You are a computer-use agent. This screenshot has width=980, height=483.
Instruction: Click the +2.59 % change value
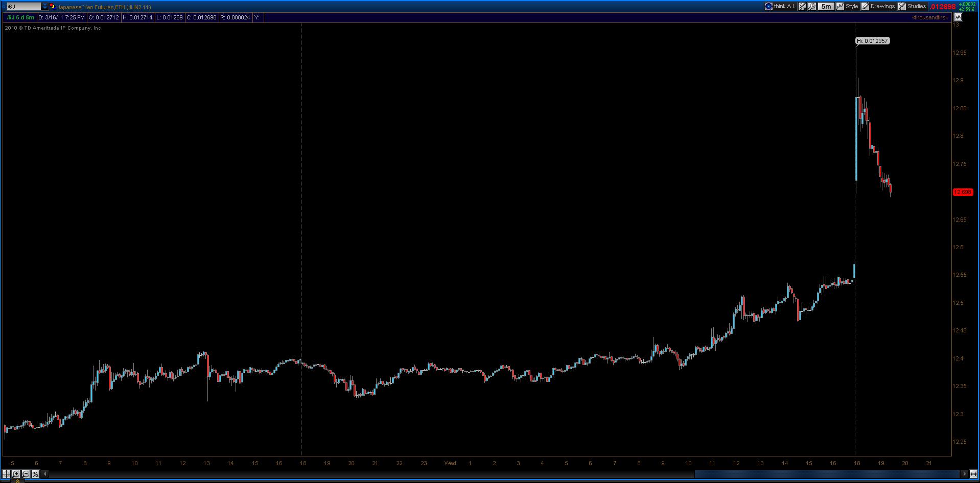(x=967, y=9)
